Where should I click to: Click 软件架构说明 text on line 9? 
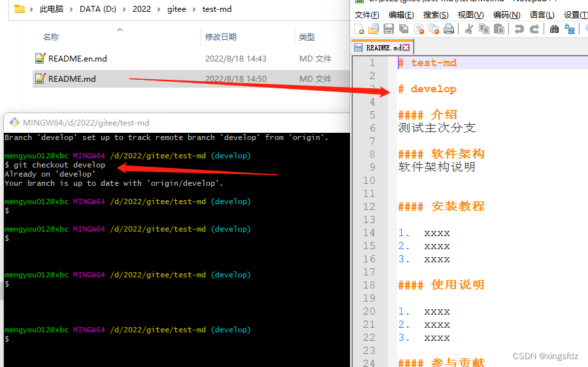click(437, 167)
